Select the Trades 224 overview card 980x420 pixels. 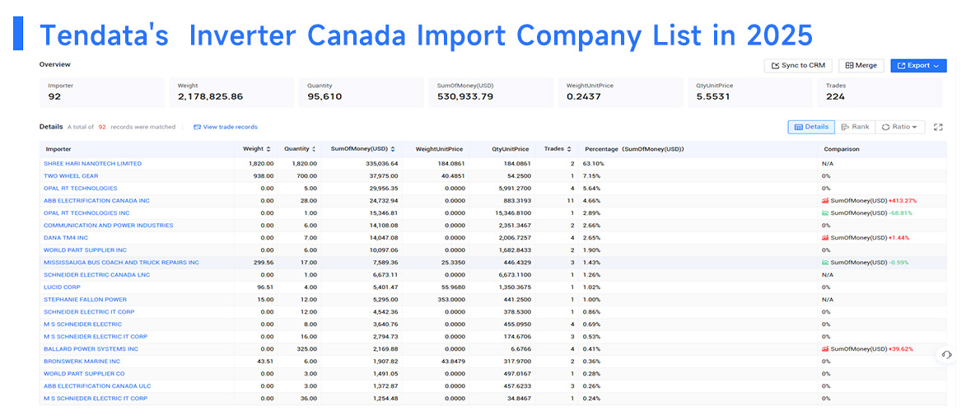(880, 92)
